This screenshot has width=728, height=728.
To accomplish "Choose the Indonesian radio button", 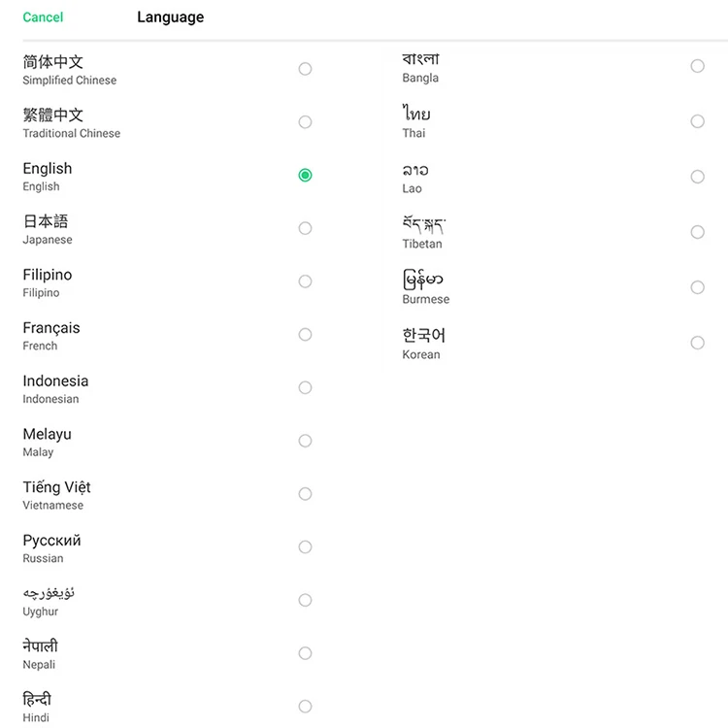I will tap(305, 388).
